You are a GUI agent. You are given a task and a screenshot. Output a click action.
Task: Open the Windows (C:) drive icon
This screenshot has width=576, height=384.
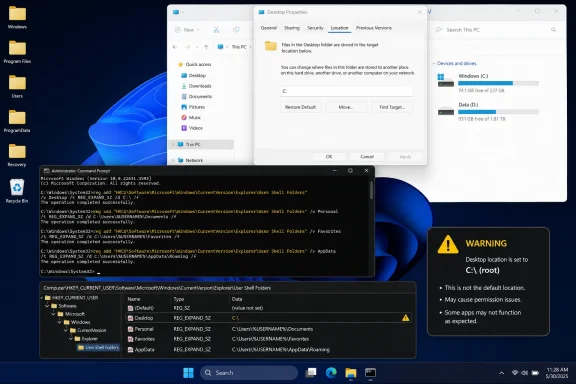[446, 80]
